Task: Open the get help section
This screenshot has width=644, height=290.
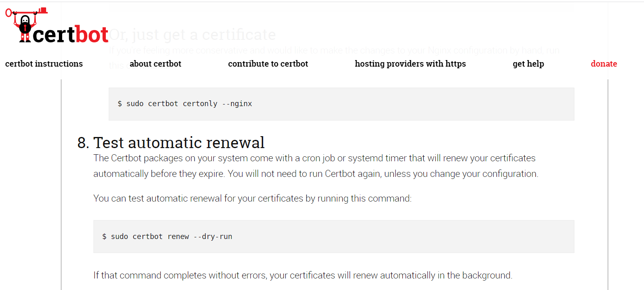Action: [x=528, y=64]
